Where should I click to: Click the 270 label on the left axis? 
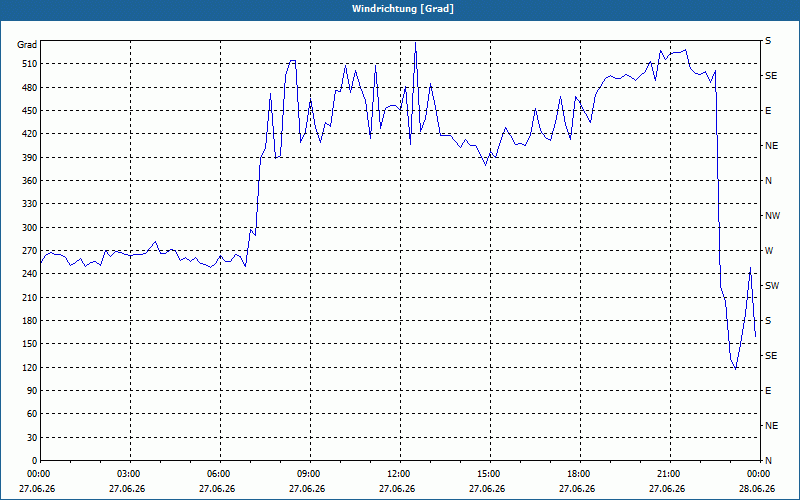(30, 251)
